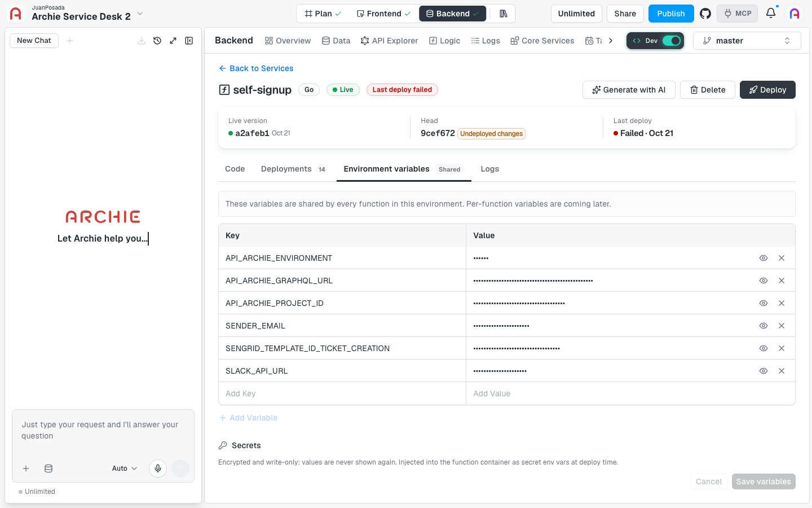Add a new chat tab with plus
Screen dimensions: 812x508
(x=70, y=41)
